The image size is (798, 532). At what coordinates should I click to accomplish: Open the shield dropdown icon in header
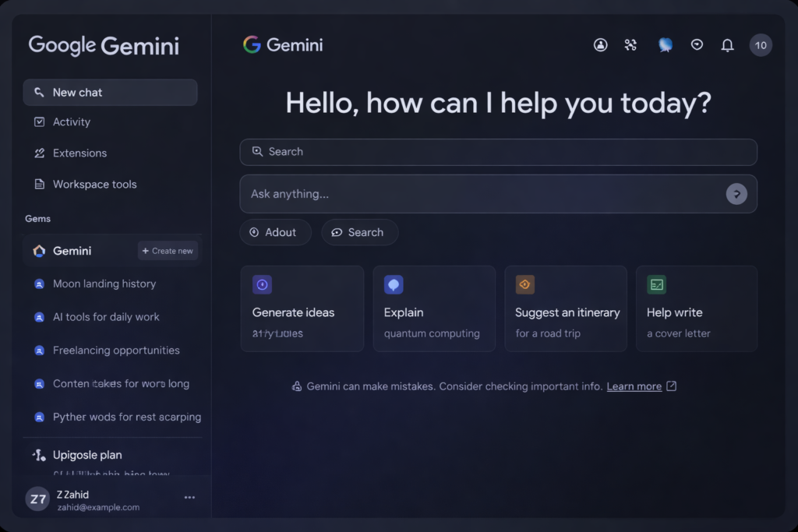click(x=697, y=45)
